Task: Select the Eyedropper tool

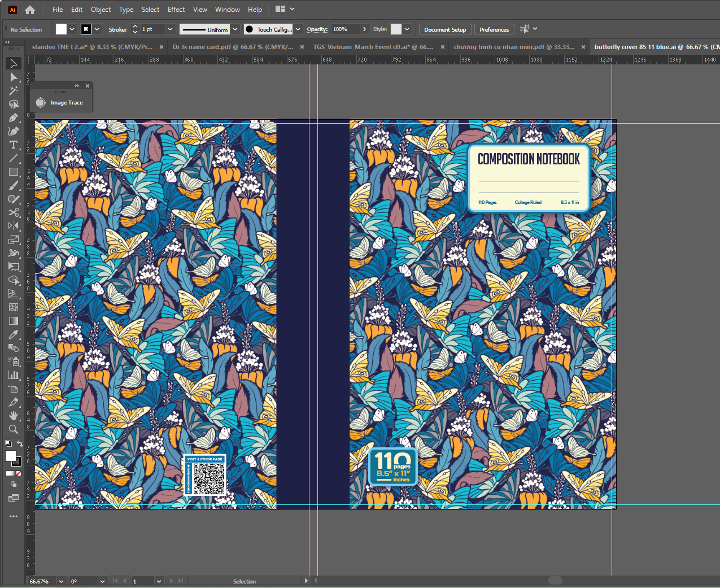Action: (14, 334)
